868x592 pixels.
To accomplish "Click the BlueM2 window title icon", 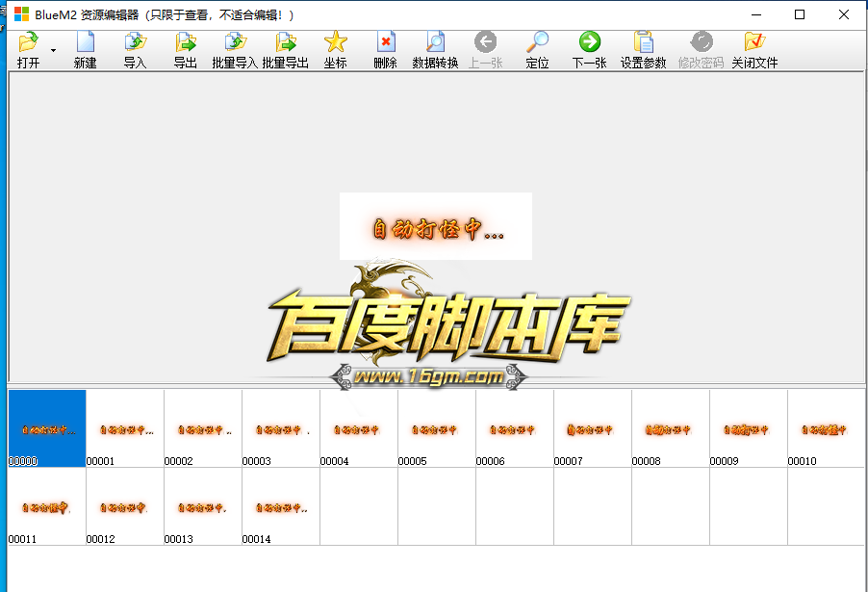I will coord(21,14).
